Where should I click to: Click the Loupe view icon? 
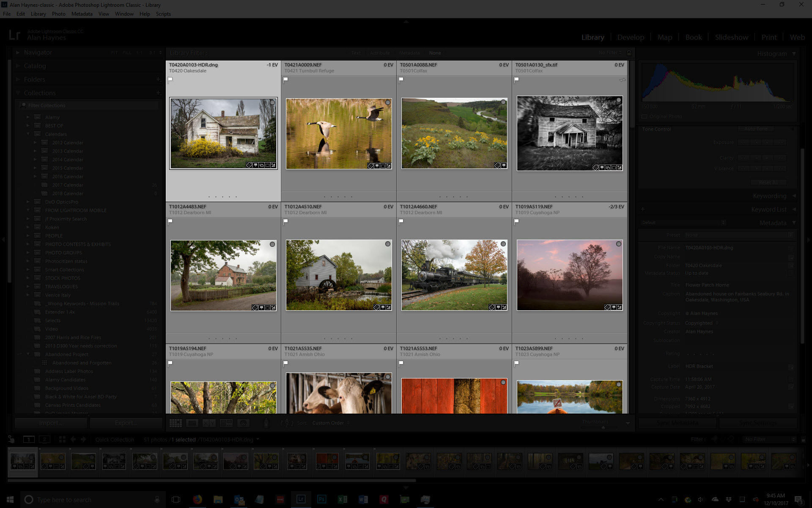191,422
